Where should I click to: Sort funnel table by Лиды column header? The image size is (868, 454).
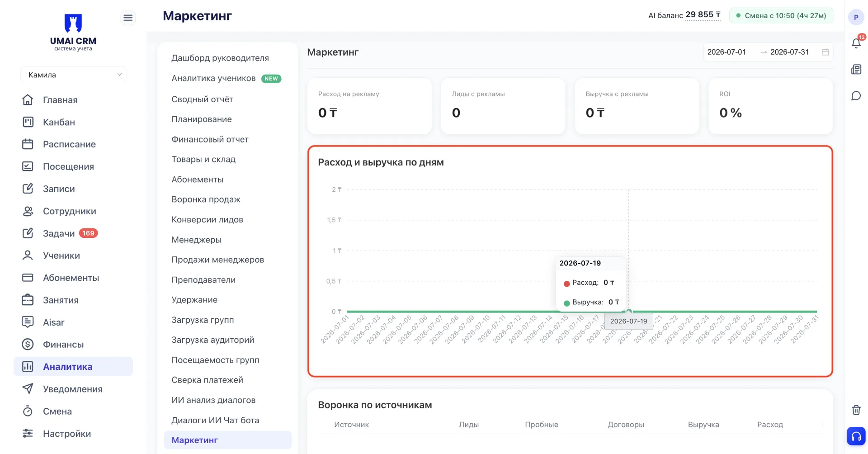pyautogui.click(x=469, y=425)
